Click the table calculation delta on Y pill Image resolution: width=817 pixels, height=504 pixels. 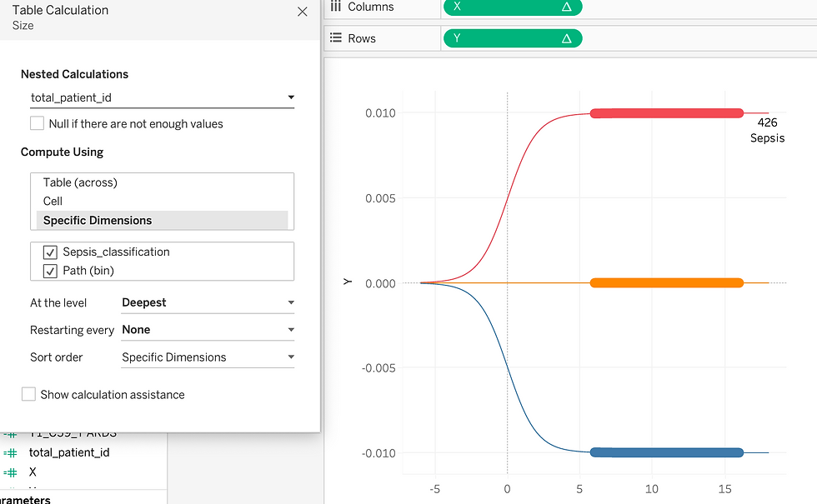click(567, 38)
